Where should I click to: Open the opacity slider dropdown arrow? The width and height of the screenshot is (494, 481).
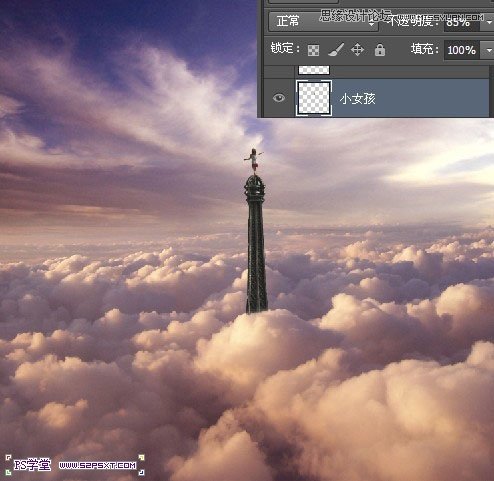click(x=489, y=23)
